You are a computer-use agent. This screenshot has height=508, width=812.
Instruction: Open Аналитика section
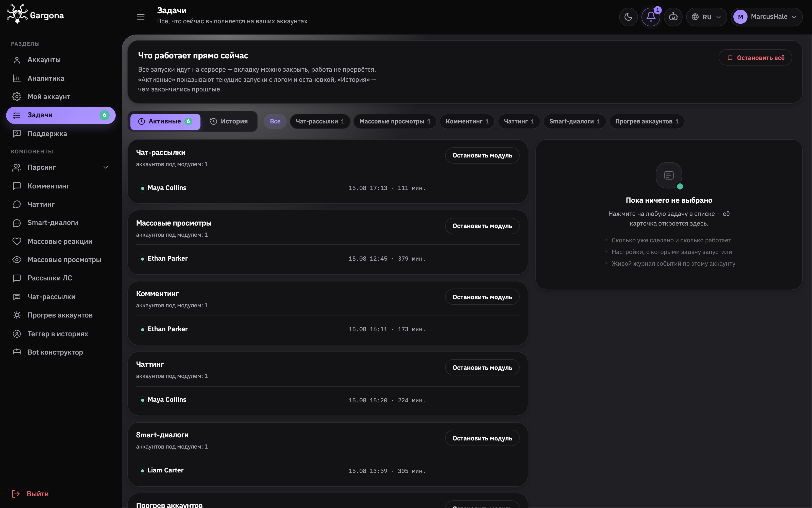click(61, 78)
